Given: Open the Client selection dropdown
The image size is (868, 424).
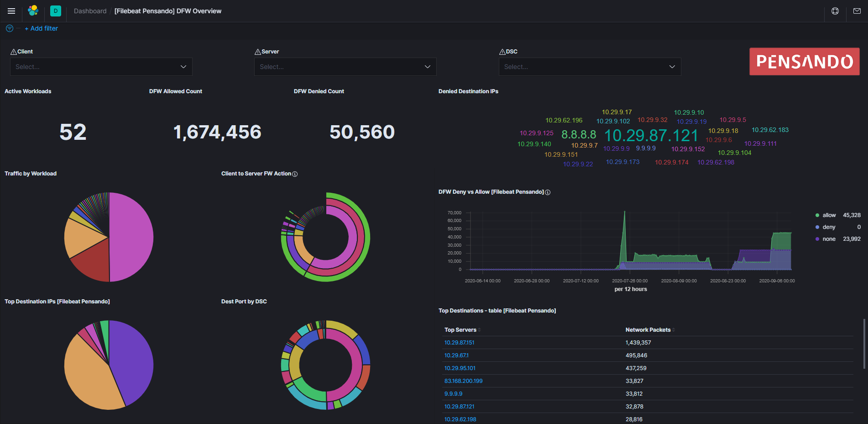Looking at the screenshot, I should click(x=101, y=67).
